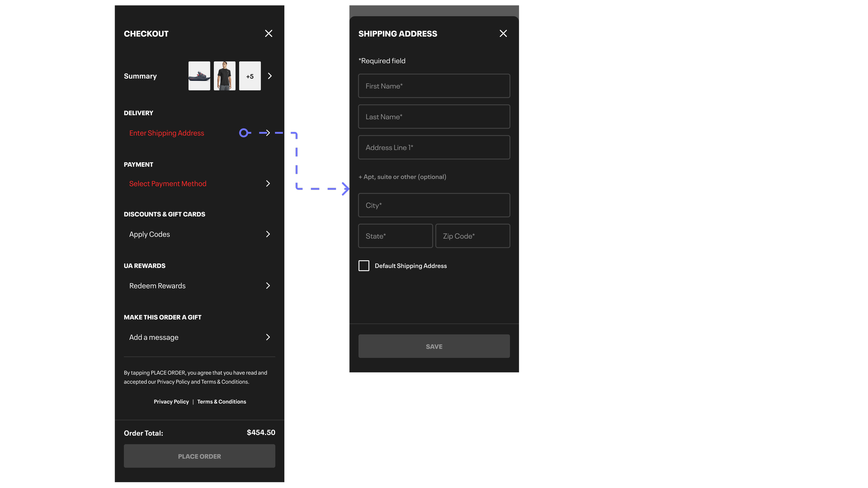Click the Address Line 1 field
Screen dimensions: 868x488
[x=434, y=148]
